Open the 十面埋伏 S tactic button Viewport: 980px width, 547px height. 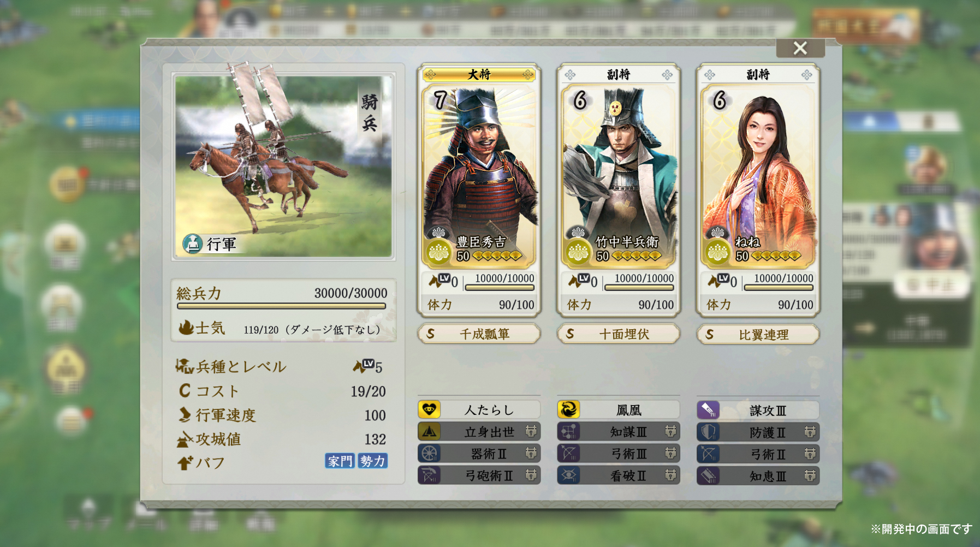click(619, 334)
